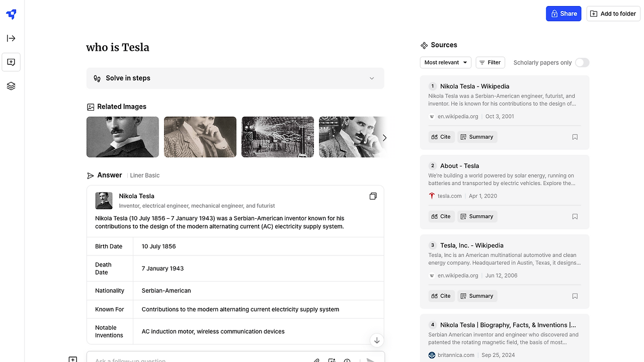Click the "Birth Date" row label

pos(109,246)
